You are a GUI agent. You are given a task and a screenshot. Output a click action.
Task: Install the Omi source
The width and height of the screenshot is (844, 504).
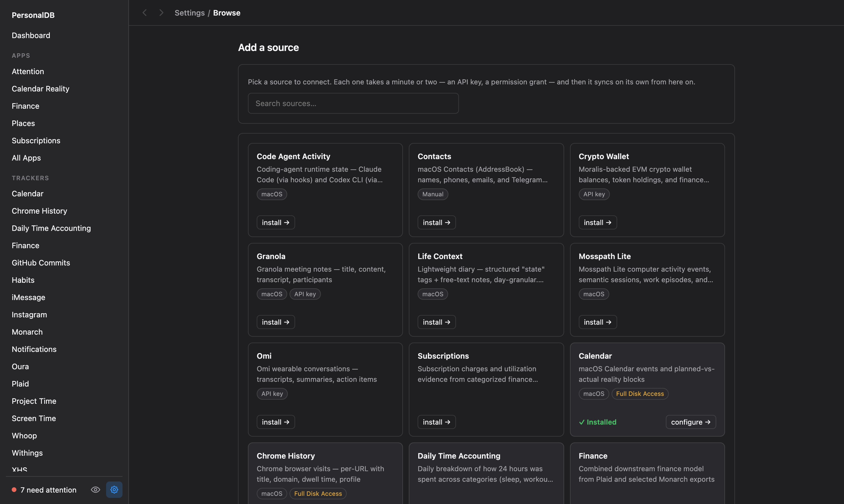[x=276, y=422]
